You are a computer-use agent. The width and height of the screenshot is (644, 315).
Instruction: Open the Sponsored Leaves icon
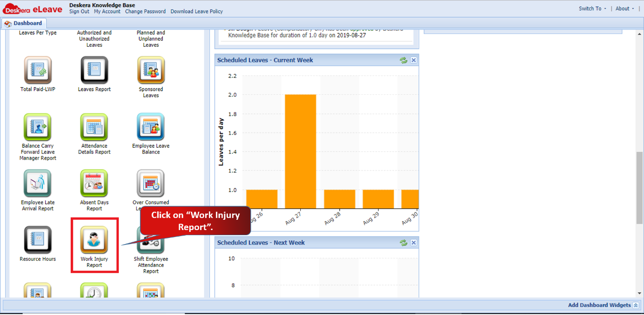pyautogui.click(x=151, y=70)
